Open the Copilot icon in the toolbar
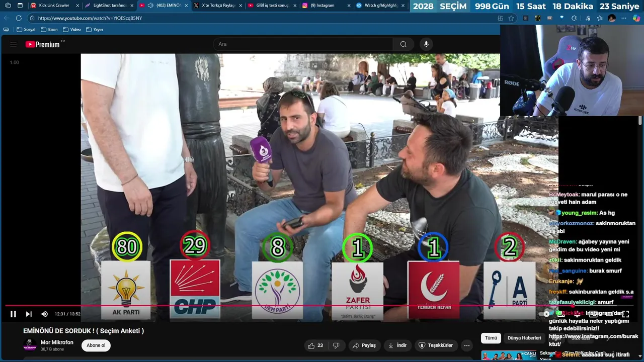Image resolution: width=644 pixels, height=362 pixels. [636, 18]
